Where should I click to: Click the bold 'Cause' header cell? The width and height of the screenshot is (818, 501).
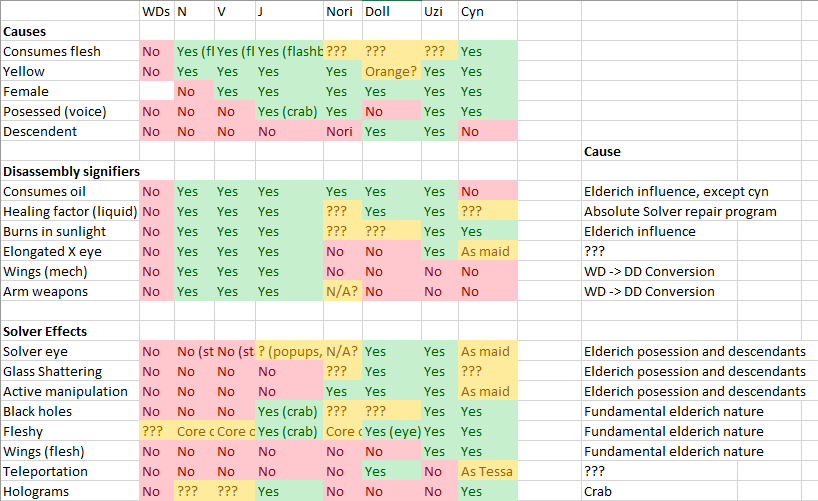659,151
